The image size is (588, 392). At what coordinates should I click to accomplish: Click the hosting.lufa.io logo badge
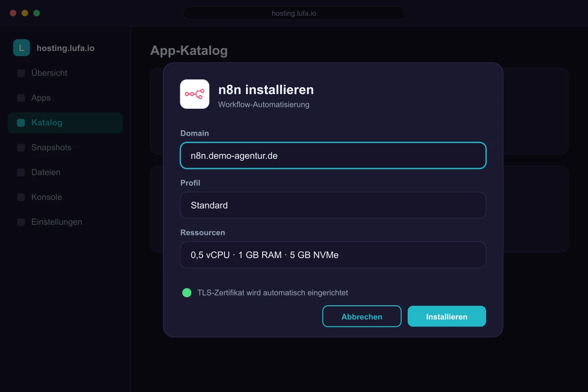22,48
